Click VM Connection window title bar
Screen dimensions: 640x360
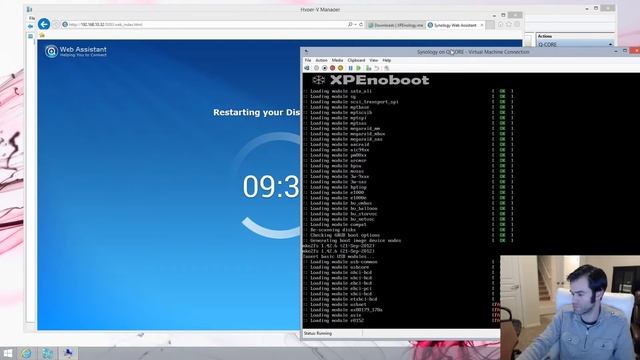tap(473, 52)
